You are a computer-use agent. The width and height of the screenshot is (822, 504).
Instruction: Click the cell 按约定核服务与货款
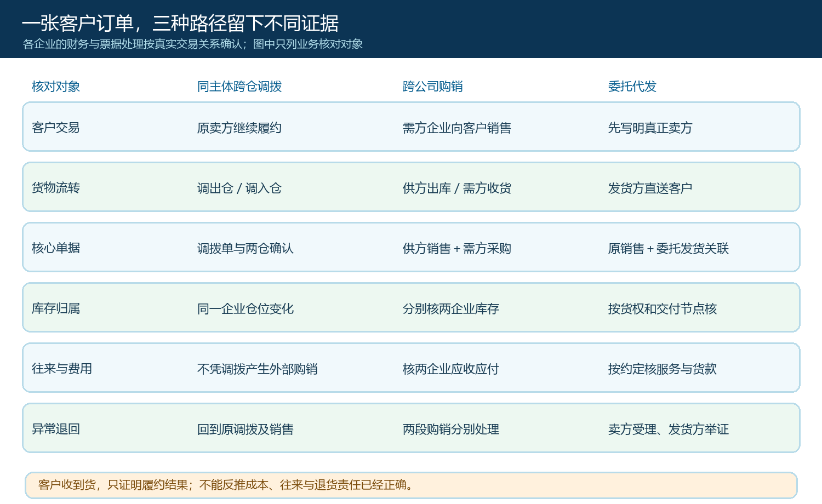(x=663, y=369)
